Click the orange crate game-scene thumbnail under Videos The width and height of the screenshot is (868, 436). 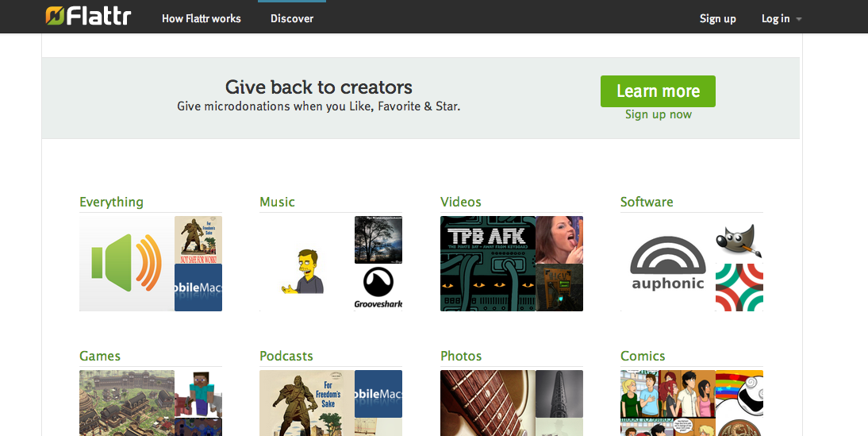[559, 287]
